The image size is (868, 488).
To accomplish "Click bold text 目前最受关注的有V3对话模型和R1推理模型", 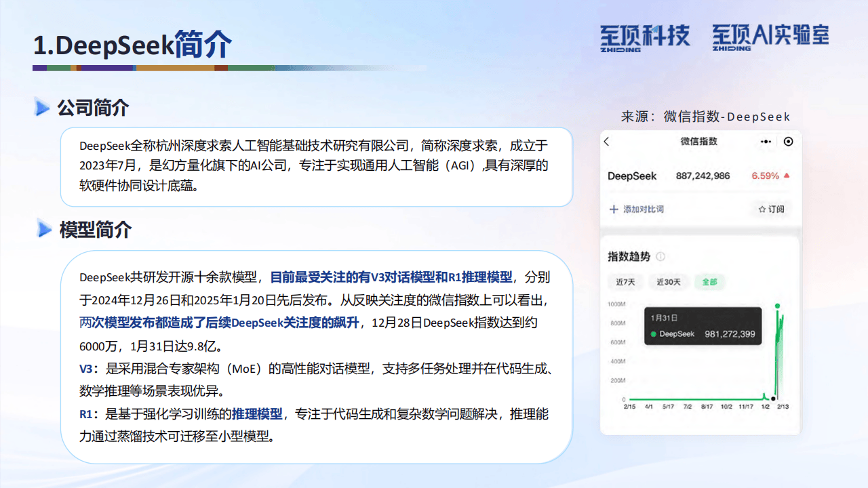I will pos(391,277).
